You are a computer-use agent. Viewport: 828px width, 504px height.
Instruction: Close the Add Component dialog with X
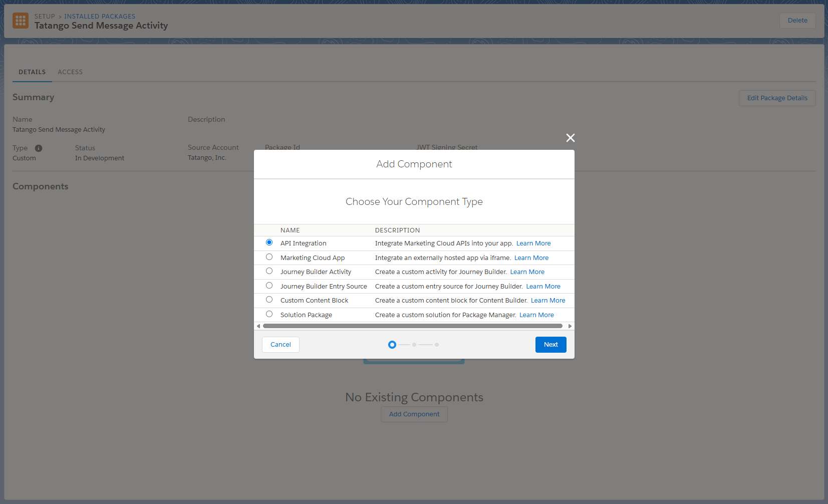570,138
